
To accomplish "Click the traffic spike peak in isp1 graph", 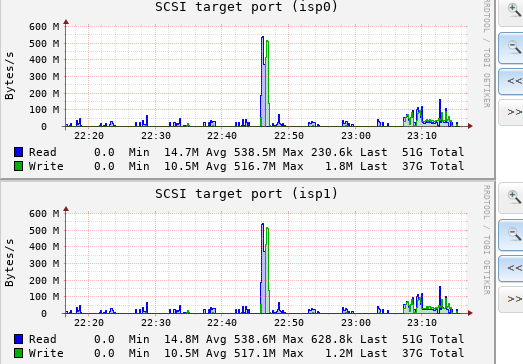I will click(x=263, y=224).
